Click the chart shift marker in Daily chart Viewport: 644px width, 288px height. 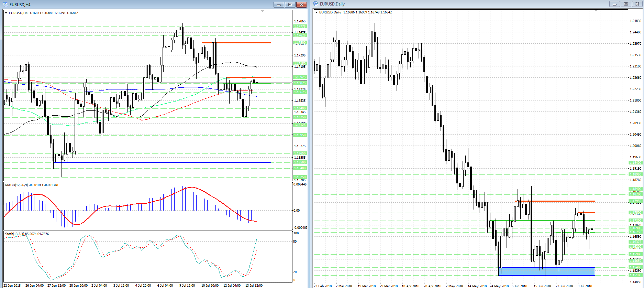pos(596,11)
